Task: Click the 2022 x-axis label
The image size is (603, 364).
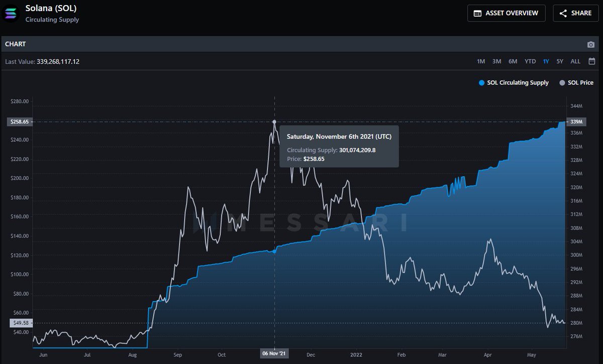Action: click(356, 354)
